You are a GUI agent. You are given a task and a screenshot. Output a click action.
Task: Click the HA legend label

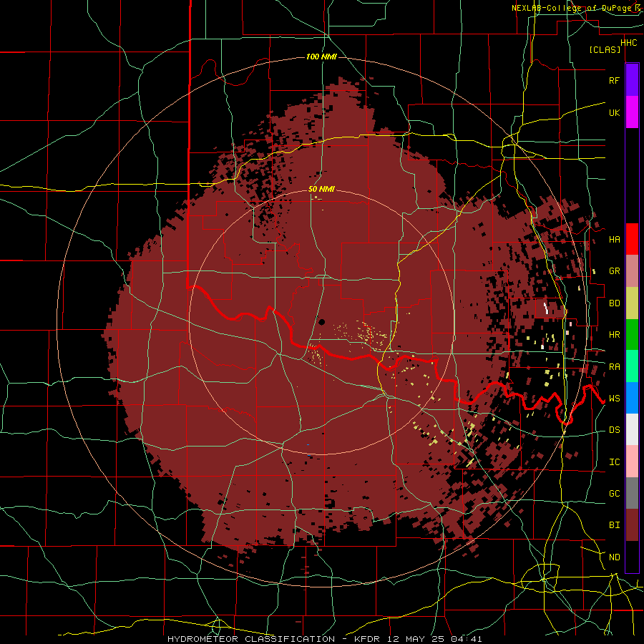click(x=614, y=239)
